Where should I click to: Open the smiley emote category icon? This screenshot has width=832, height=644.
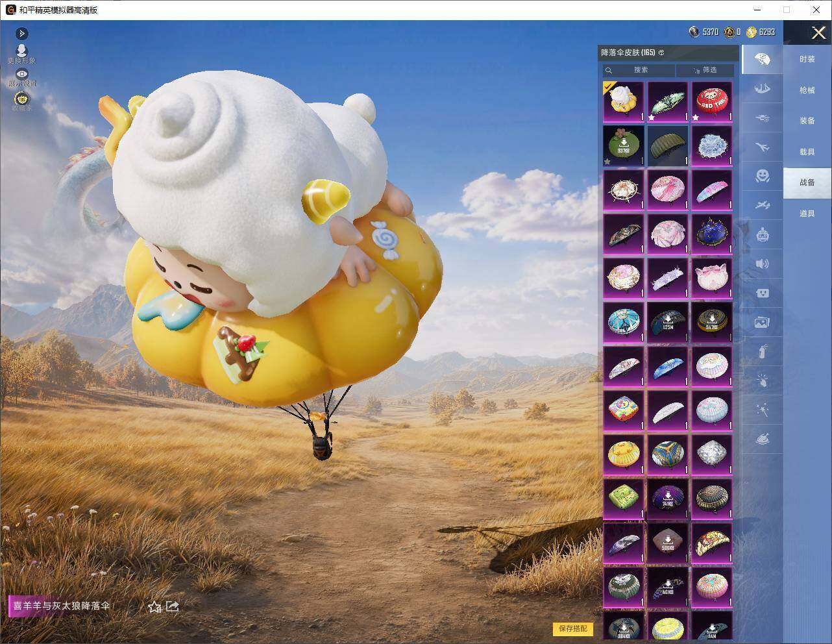tap(763, 176)
